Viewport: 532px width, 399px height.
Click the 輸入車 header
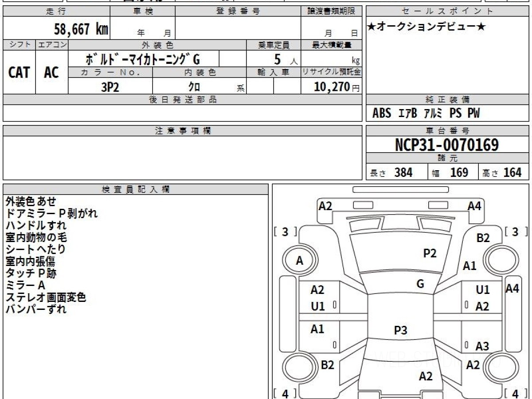click(274, 72)
